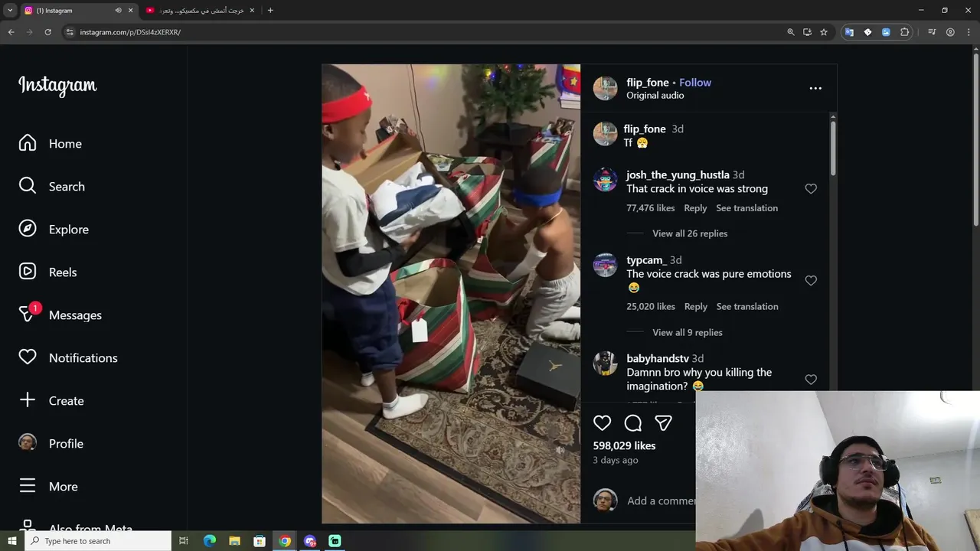Image resolution: width=980 pixels, height=551 pixels.
Task: Expand View all 26 replies
Action: tap(690, 233)
